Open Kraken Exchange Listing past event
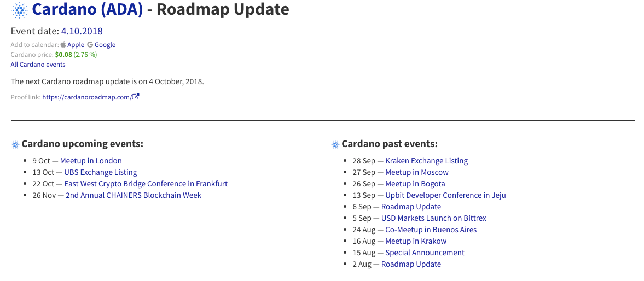 pyautogui.click(x=426, y=161)
